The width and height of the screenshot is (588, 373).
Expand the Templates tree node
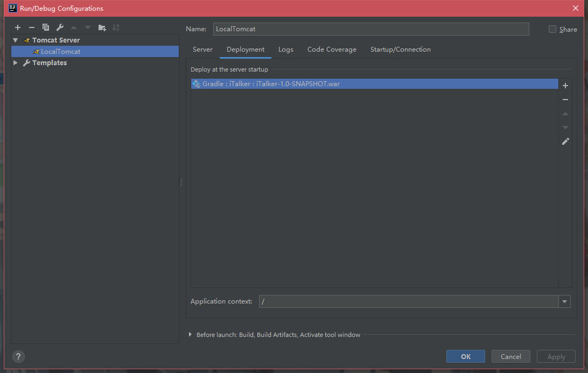point(16,62)
